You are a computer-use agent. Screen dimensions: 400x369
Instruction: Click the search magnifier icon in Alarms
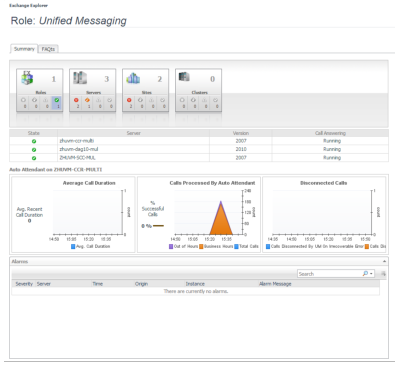click(365, 274)
